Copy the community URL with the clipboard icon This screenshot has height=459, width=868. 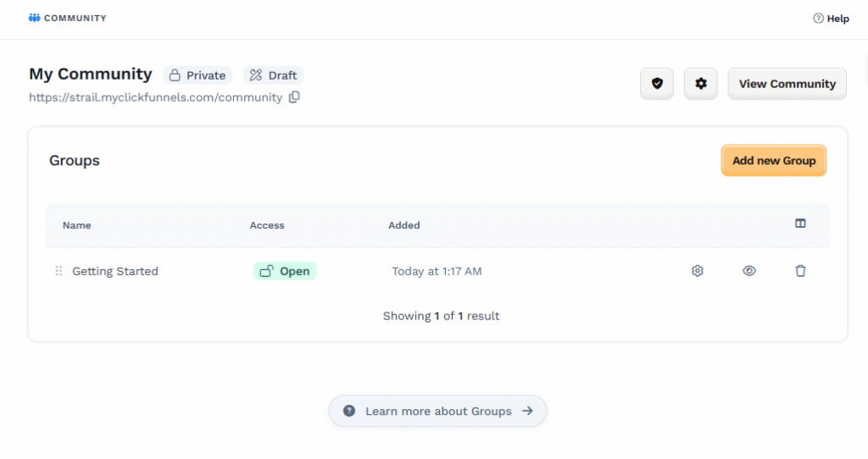[x=294, y=97]
